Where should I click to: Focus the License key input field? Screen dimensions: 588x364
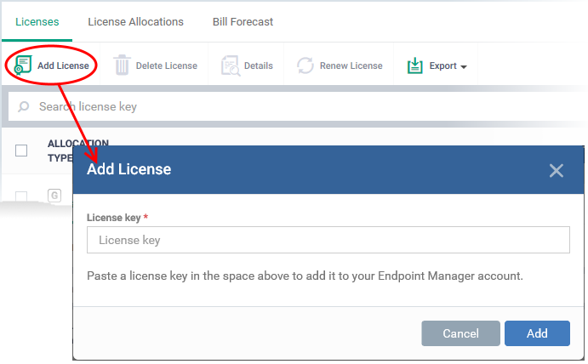(x=328, y=240)
